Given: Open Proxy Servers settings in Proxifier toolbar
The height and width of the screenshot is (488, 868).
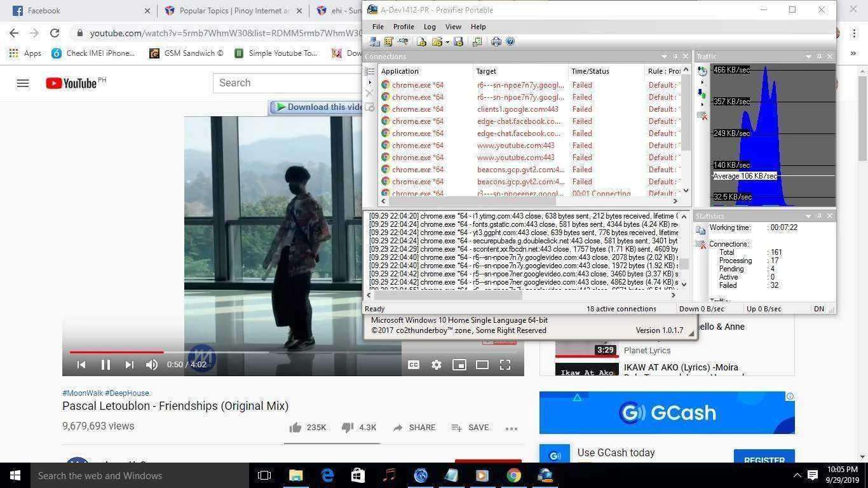Looking at the screenshot, I should click(375, 42).
